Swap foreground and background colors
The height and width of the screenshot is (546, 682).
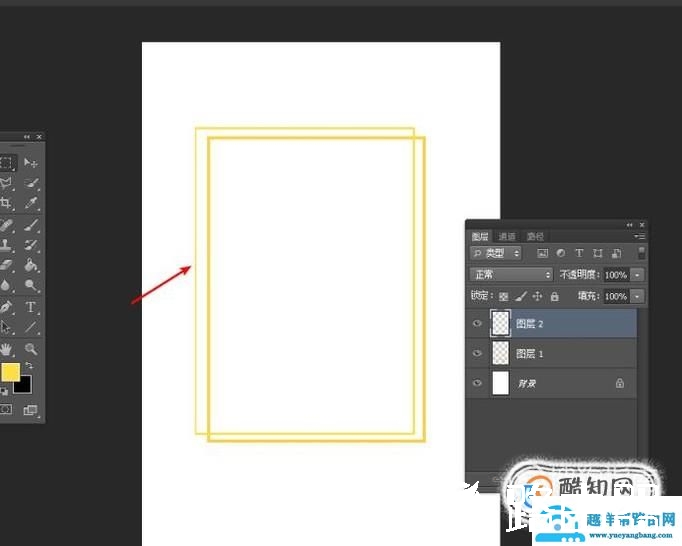tap(30, 365)
